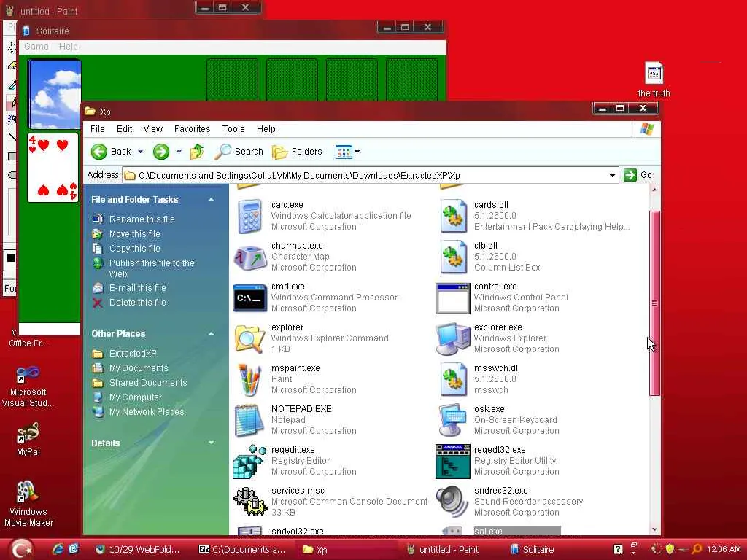Viewport: 747px width, 560px height.
Task: Select the clb.dll file icon
Action: (453, 257)
